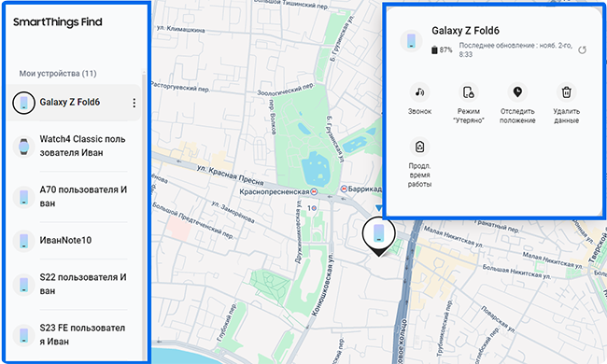This screenshot has height=364, width=607.
Task: Open Отследить положение tracking icon
Action: coord(517,92)
